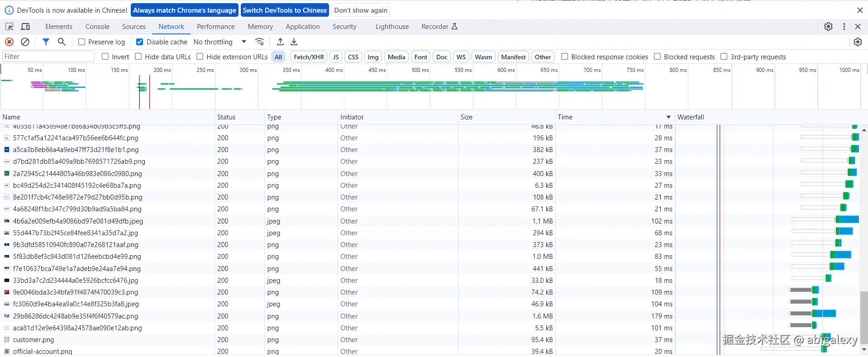
Task: Click the Recorder experiment flask icon
Action: (454, 27)
